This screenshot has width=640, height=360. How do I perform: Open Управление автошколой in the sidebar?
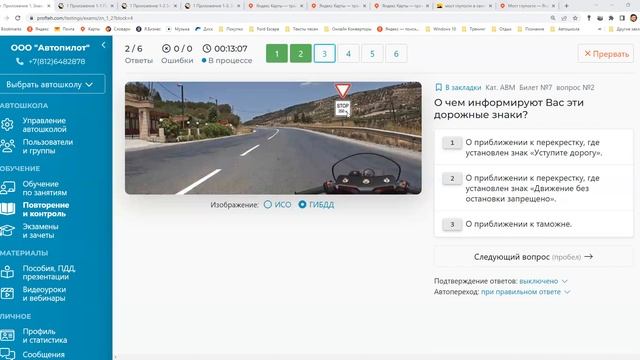(x=44, y=125)
